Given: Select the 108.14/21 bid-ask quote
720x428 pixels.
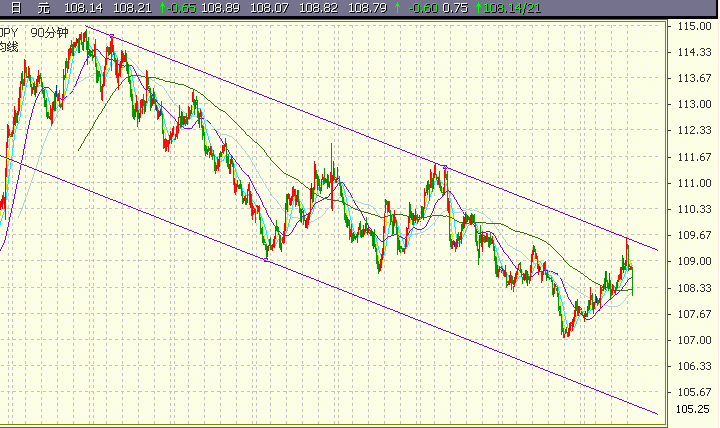Looking at the screenshot, I should coord(512,8).
